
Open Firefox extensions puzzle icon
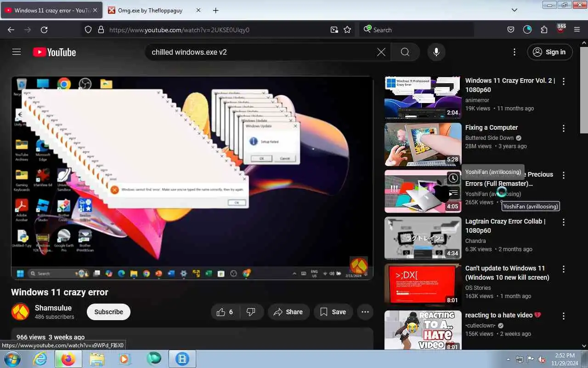pyautogui.click(x=544, y=29)
